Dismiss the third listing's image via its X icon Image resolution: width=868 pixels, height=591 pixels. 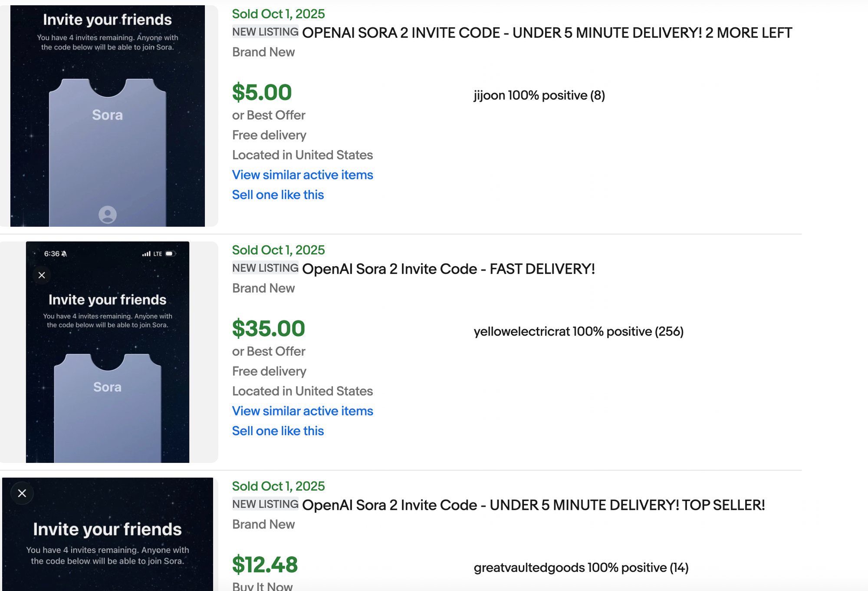point(22,493)
